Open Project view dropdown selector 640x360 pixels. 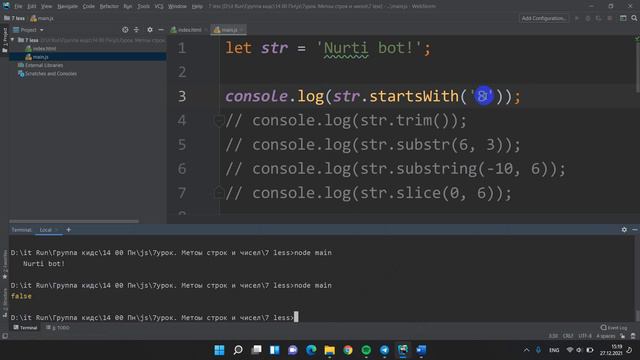pyautogui.click(x=29, y=30)
